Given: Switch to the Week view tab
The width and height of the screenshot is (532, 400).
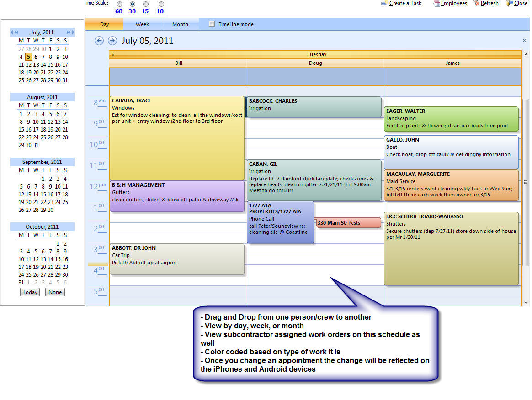Looking at the screenshot, I should 142,24.
